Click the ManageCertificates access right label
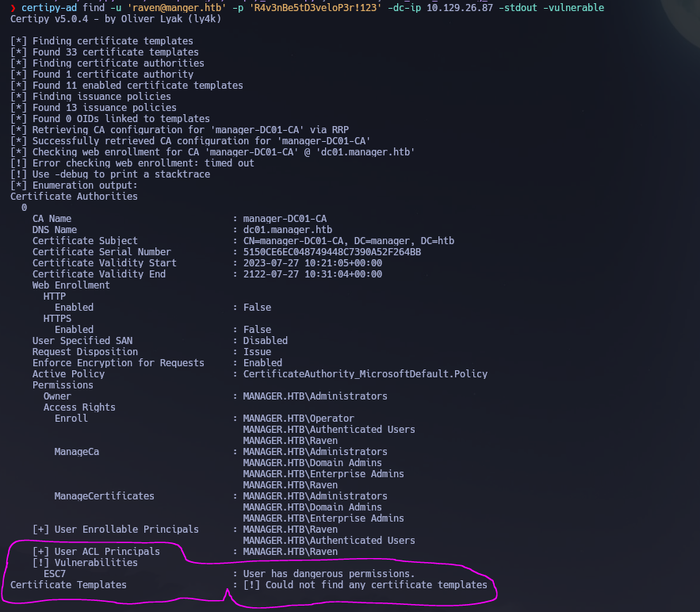Screen dimensions: 700x612 pos(105,496)
